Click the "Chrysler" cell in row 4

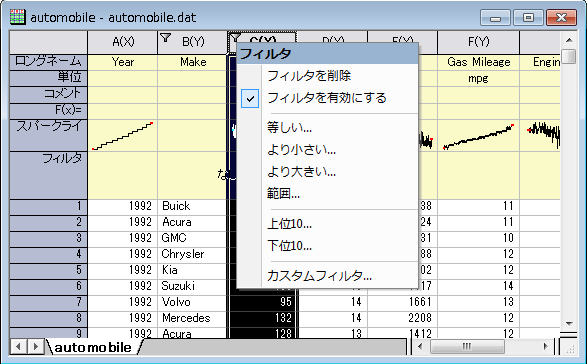(x=193, y=254)
